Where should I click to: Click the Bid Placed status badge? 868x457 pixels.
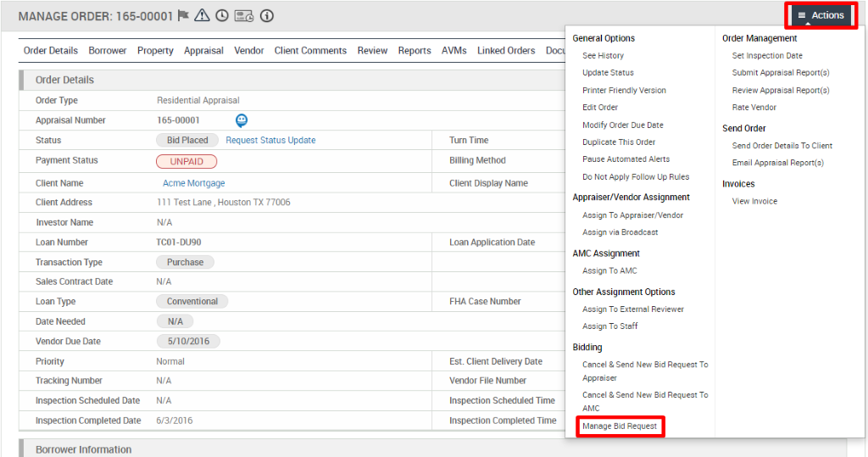[187, 140]
